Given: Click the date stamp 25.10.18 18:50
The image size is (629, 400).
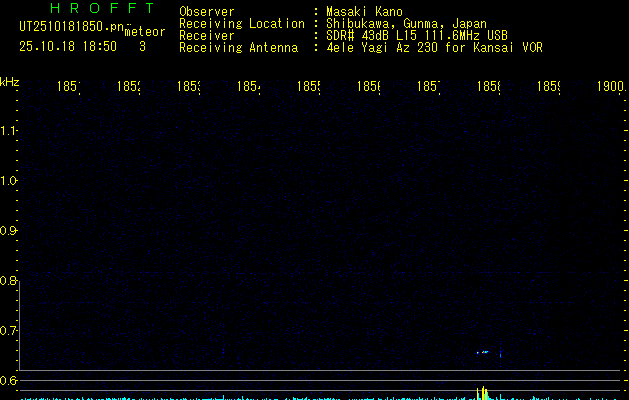Looking at the screenshot, I should (68, 47).
